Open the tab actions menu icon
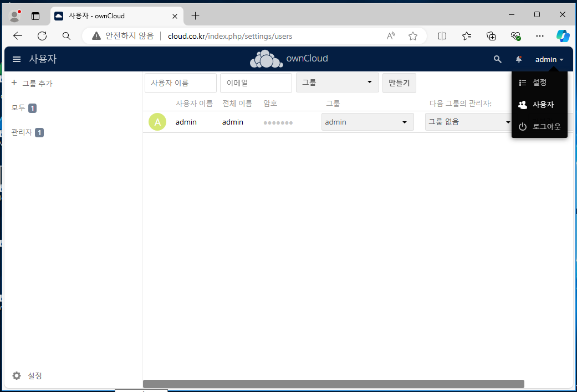The height and width of the screenshot is (392, 577). click(35, 16)
